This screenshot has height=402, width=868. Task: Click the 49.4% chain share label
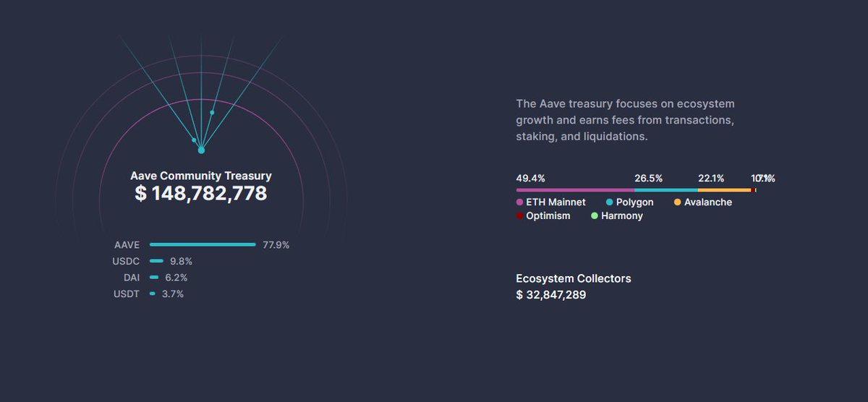coord(530,178)
